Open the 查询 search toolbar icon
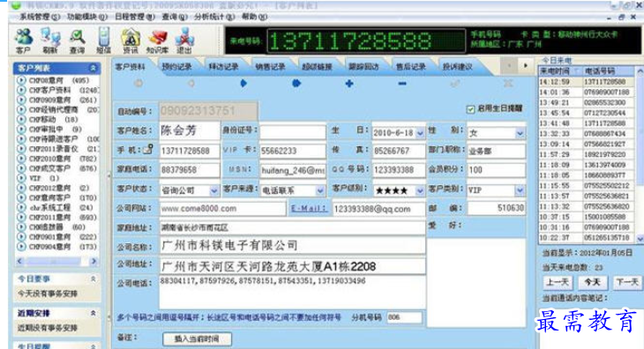 tap(77, 40)
